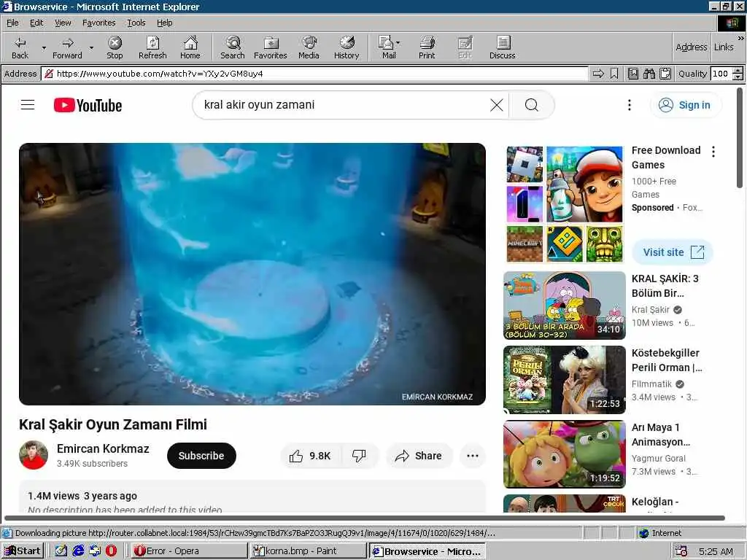This screenshot has width=747, height=560.
Task: Open more actions ellipsis under video
Action: coord(473,456)
